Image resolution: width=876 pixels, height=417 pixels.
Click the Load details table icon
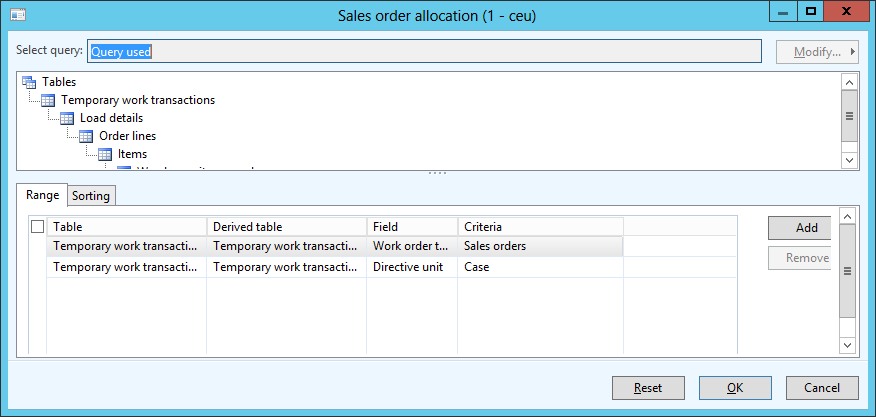point(67,118)
